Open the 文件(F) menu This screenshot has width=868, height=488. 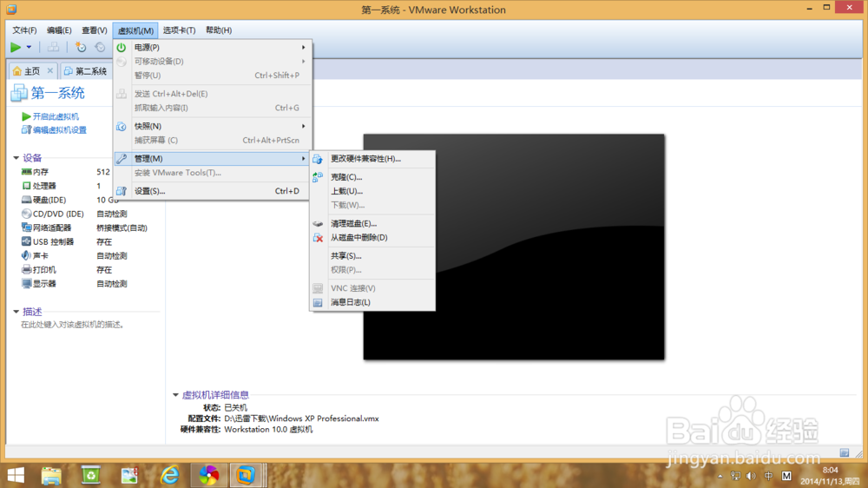[24, 30]
